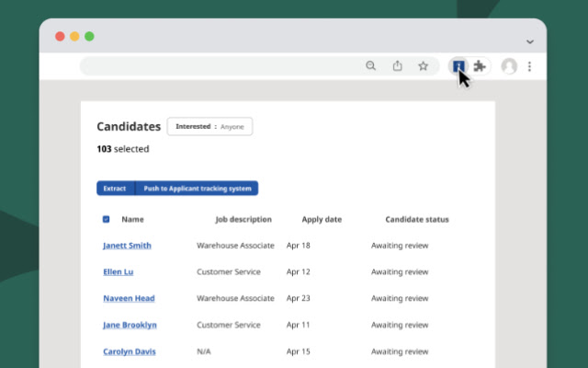
Task: Click the green window traffic-light button
Action: pos(89,37)
